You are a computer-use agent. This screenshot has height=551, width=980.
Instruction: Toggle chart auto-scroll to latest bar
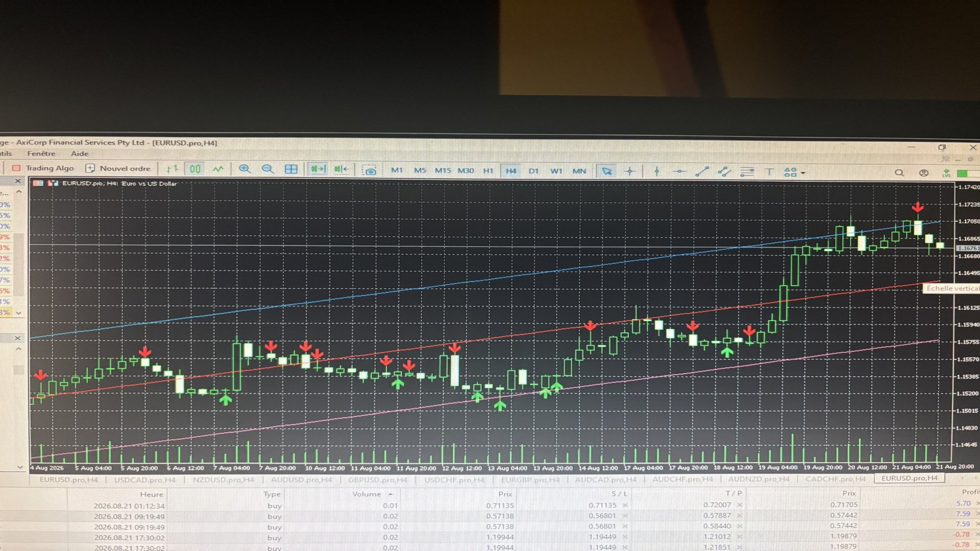318,169
